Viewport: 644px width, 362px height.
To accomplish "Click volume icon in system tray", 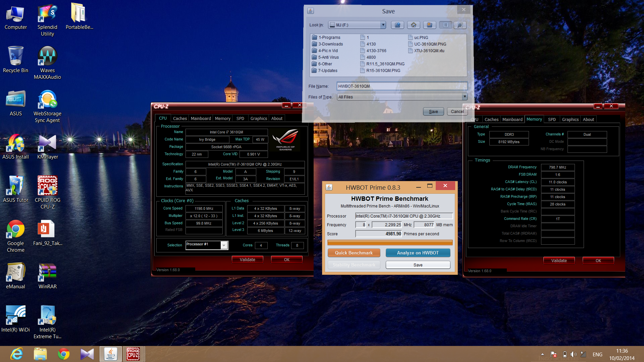I will (573, 354).
